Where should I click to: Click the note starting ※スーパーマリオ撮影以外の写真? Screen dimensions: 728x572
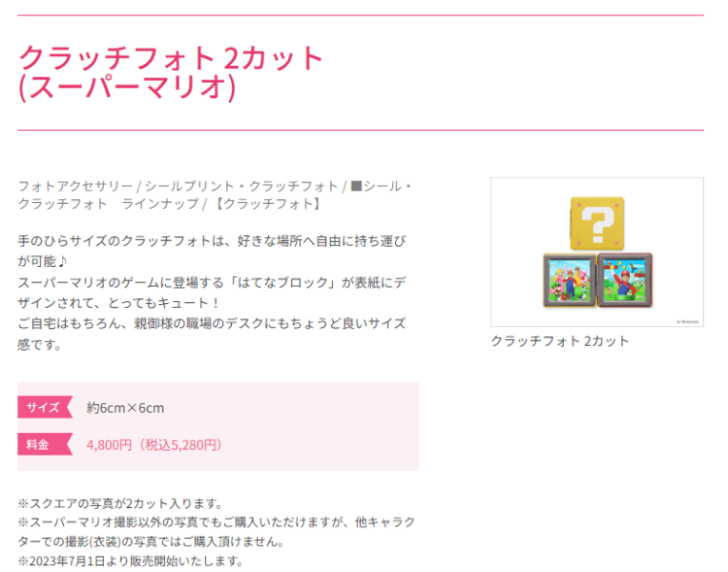tap(216, 532)
